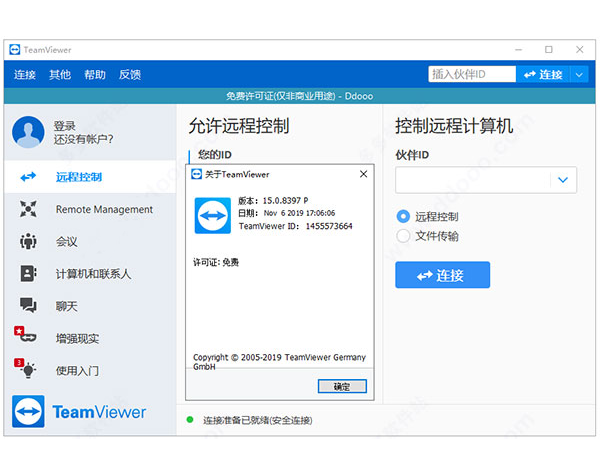600x473 pixels.
Task: Click the top toolbar 连接 button
Action: click(543, 75)
